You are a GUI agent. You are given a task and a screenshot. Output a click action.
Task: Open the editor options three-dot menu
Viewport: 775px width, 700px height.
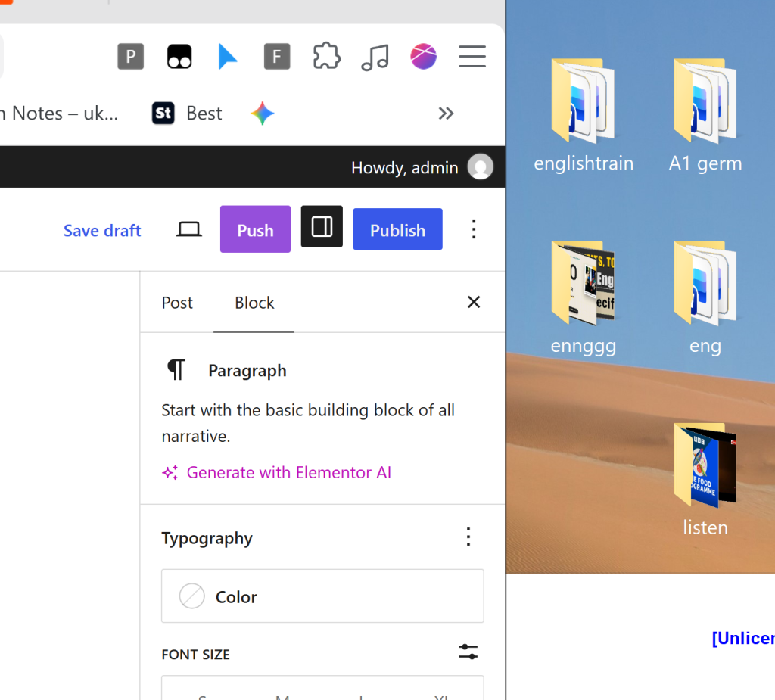point(474,229)
